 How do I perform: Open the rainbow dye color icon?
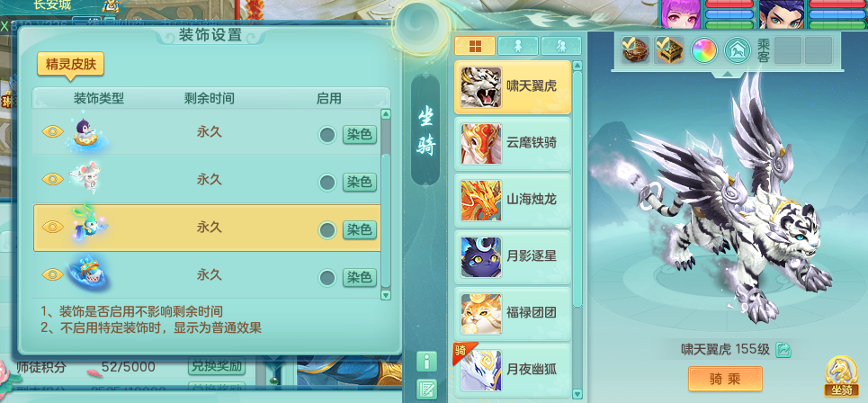[703, 50]
